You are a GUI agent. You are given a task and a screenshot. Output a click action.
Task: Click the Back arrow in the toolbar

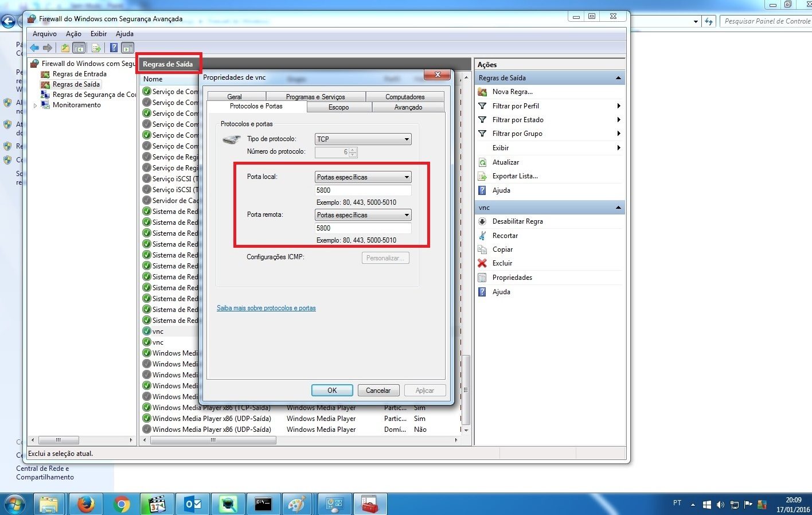click(34, 48)
